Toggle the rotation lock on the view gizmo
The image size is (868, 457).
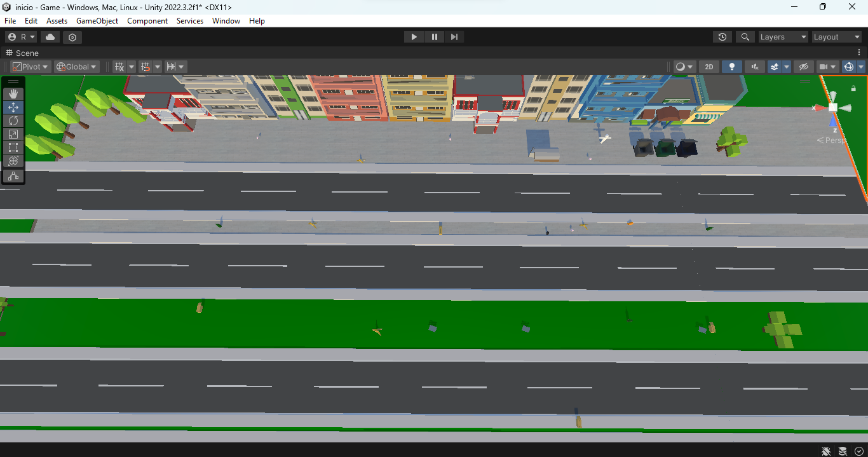pos(853,88)
